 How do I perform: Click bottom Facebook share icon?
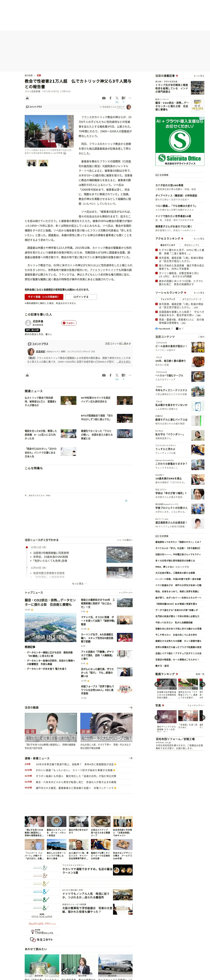pos(111,375)
